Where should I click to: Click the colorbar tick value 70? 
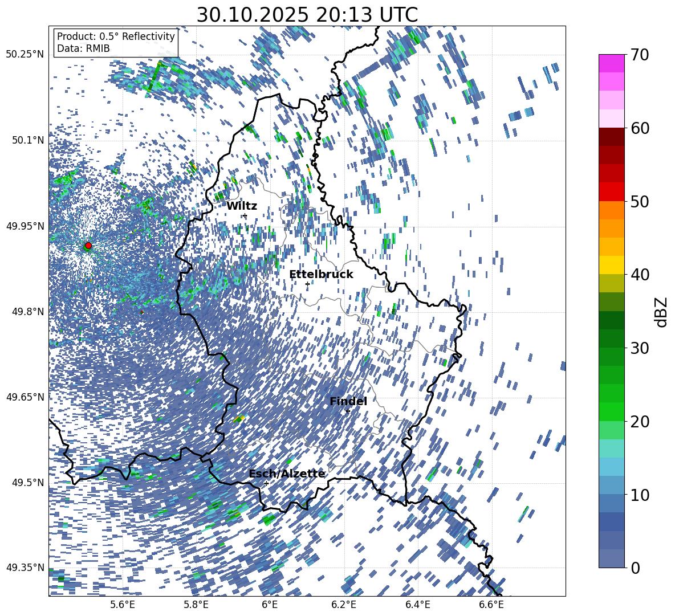640,55
